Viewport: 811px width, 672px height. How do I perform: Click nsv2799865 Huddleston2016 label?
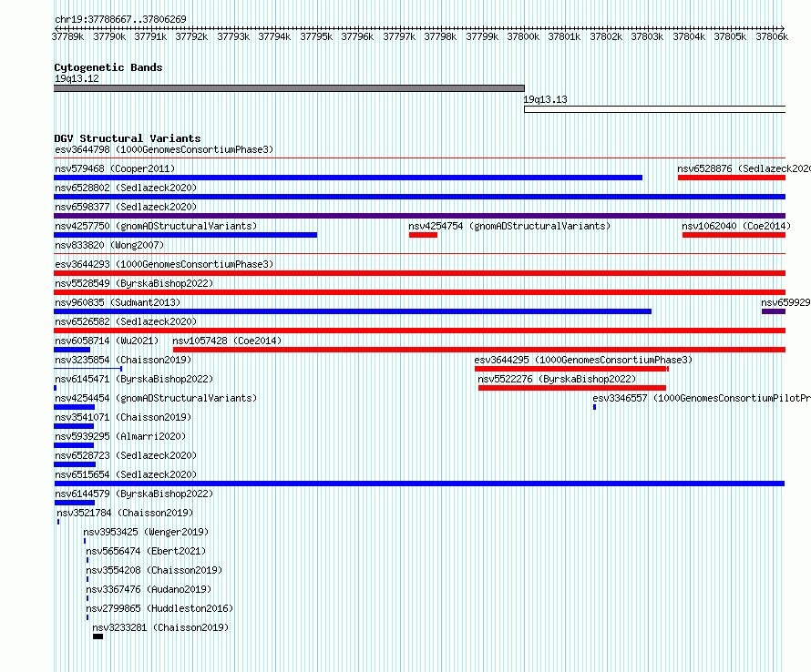159,608
